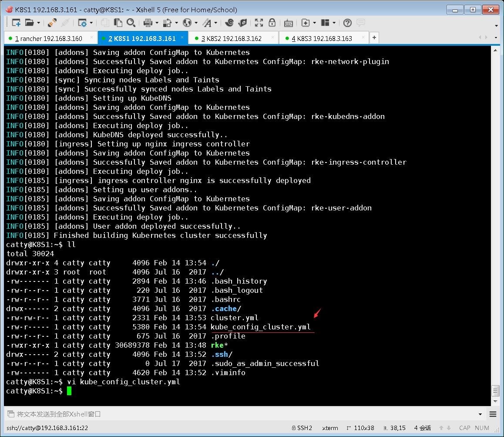Click the terminal cursor at last prompt
Image resolution: width=504 pixels, height=437 pixels.
click(69, 391)
